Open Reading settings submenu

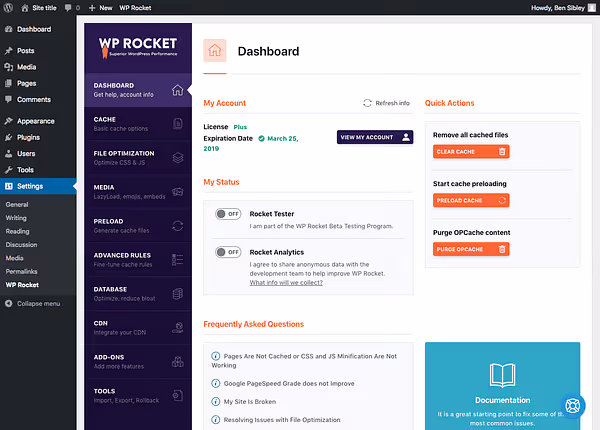(17, 231)
